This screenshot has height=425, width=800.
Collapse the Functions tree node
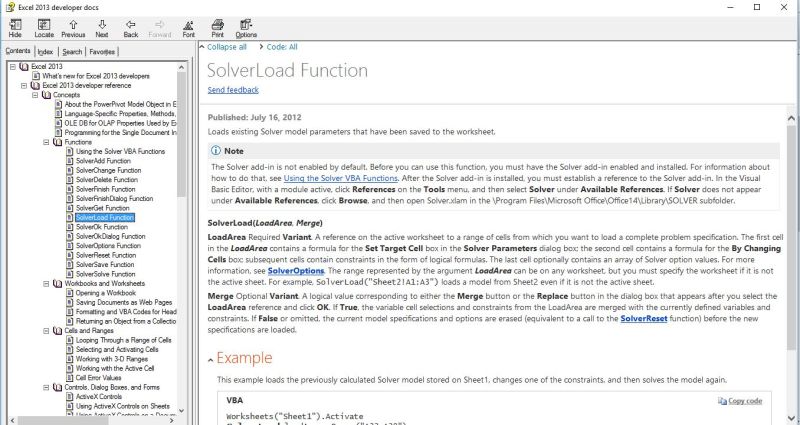click(x=46, y=142)
